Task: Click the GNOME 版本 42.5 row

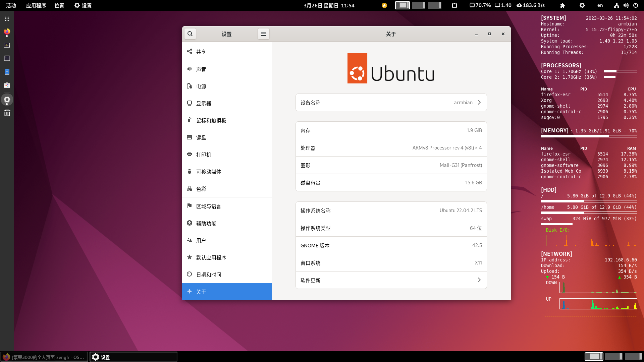Action: pos(391,245)
